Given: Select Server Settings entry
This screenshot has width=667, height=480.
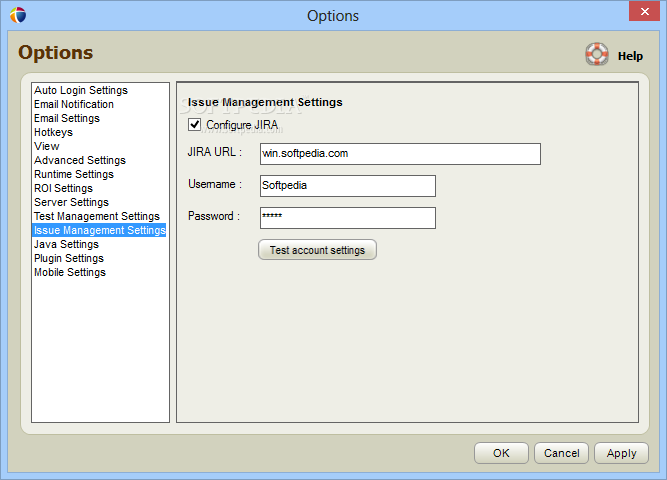Looking at the screenshot, I should tap(71, 203).
